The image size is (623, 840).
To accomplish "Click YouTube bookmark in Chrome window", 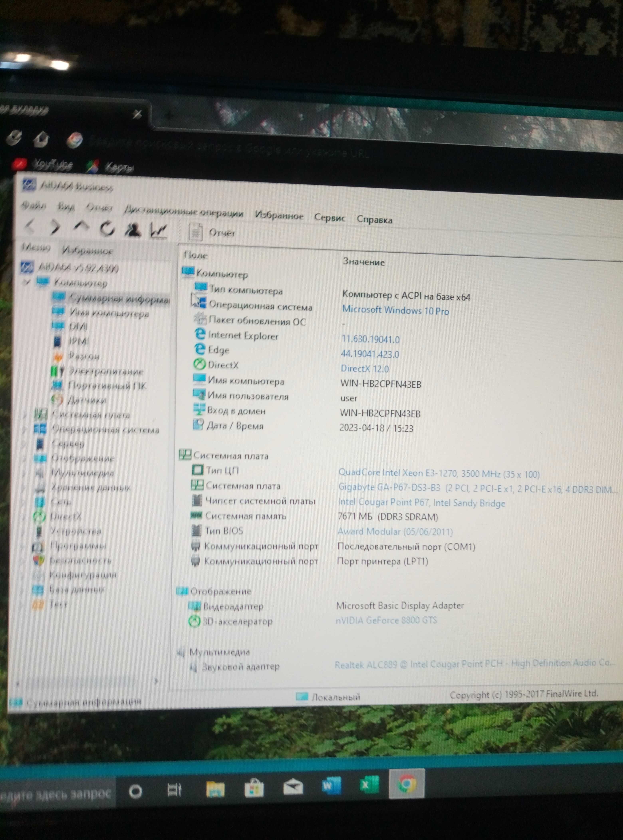I will [42, 164].
